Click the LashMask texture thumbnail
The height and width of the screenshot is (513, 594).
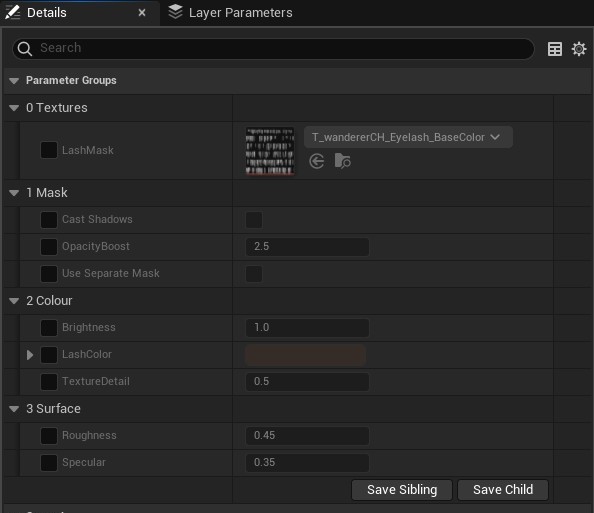point(270,151)
